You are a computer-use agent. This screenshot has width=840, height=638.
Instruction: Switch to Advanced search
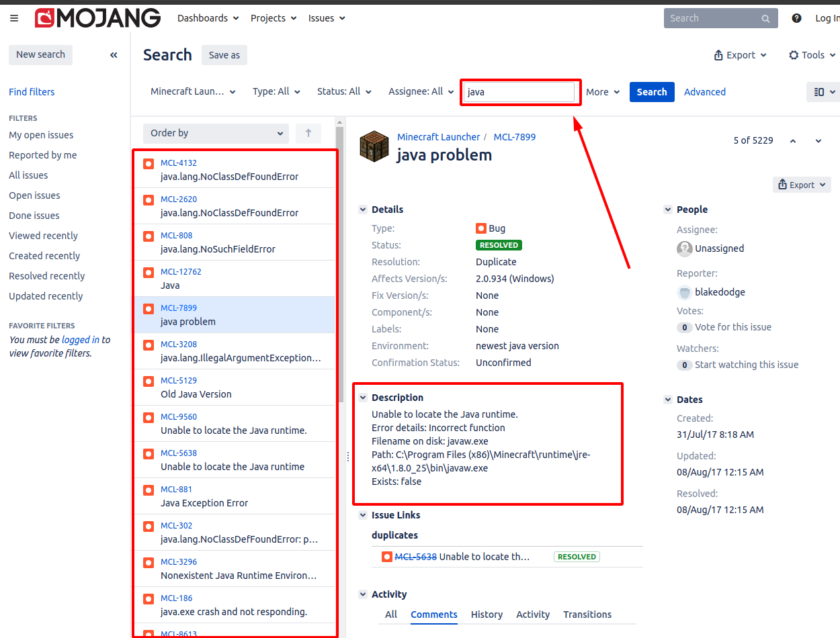(705, 92)
